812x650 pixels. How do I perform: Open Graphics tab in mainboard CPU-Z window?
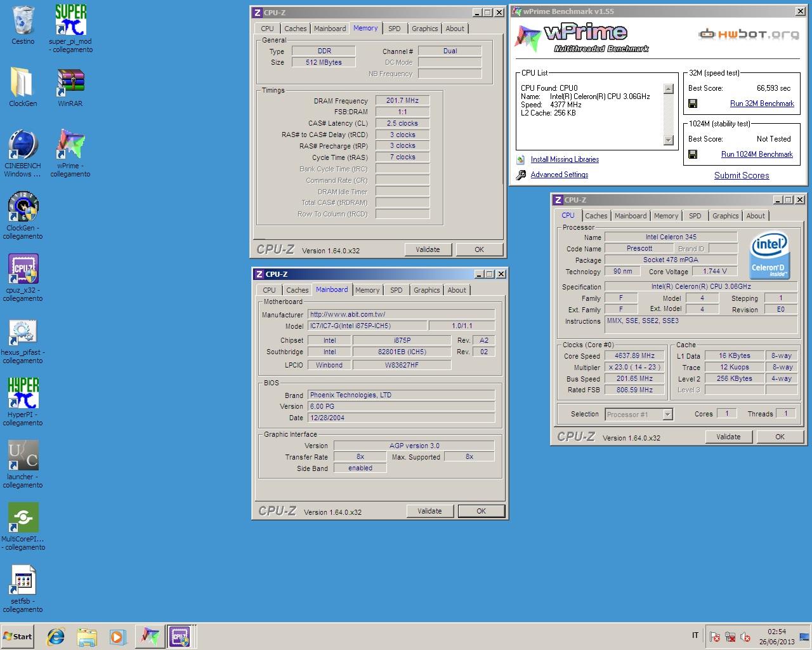click(x=426, y=290)
